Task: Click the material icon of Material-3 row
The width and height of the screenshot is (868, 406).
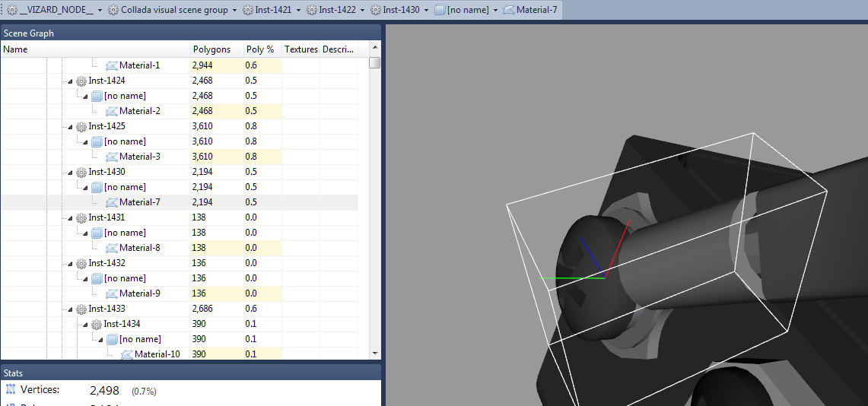Action: (112, 157)
